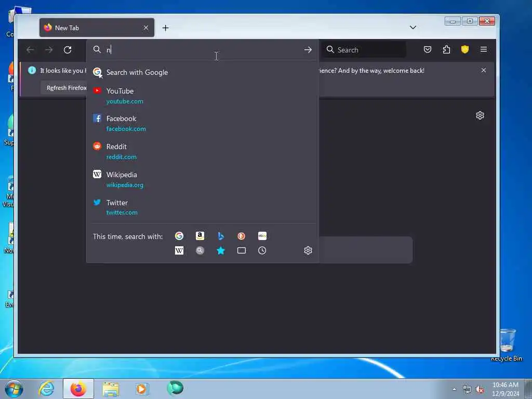532x399 pixels.
Task: Open a new tab with plus button
Action: click(165, 28)
